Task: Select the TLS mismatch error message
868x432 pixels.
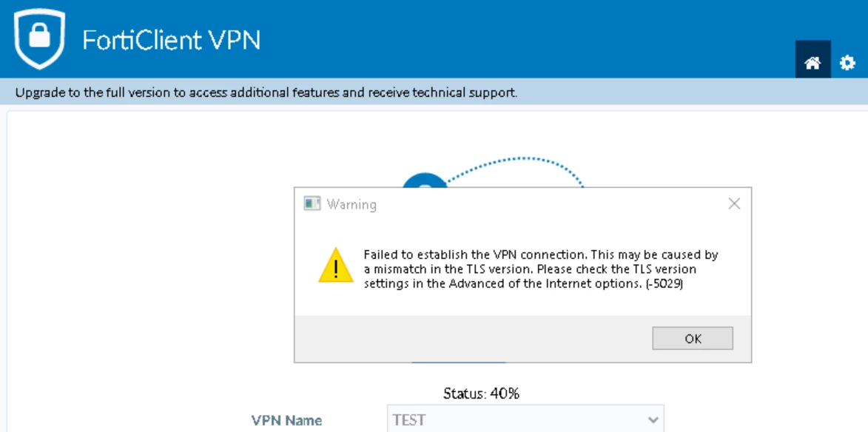Action: pyautogui.click(x=541, y=269)
